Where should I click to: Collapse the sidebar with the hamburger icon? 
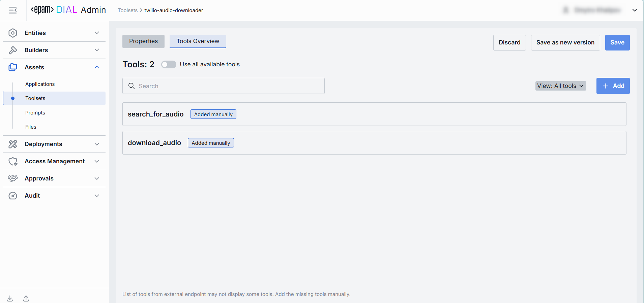[x=13, y=10]
